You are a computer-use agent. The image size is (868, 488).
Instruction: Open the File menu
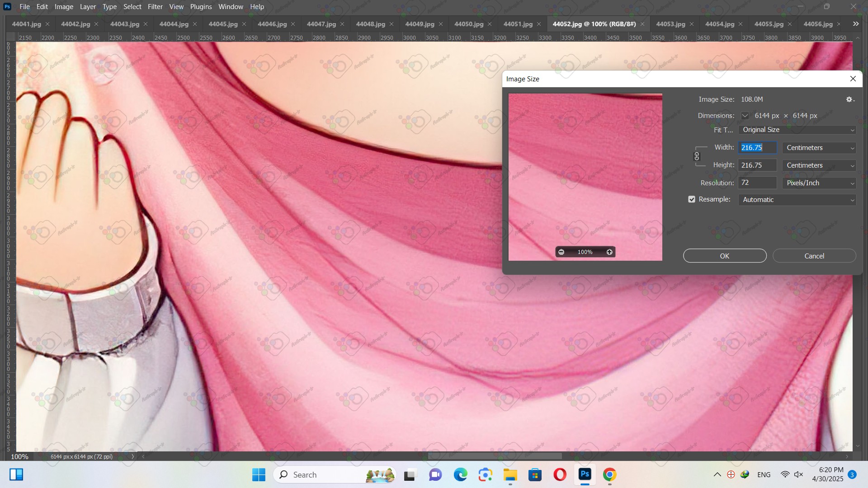pyautogui.click(x=25, y=7)
